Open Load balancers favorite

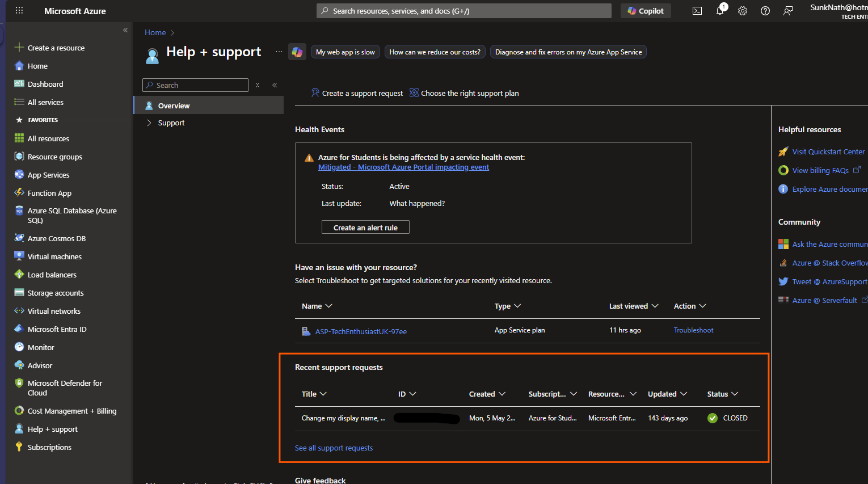(x=52, y=275)
